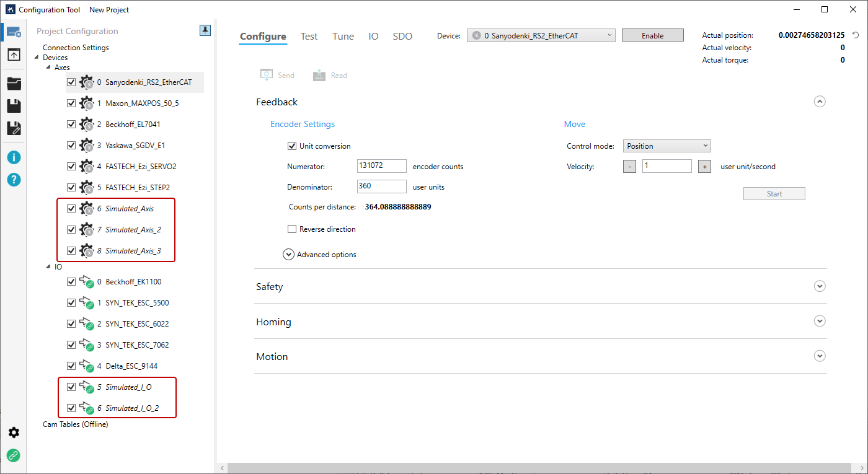868x474 pixels.
Task: Click the green connection link icon
Action: [x=14, y=455]
